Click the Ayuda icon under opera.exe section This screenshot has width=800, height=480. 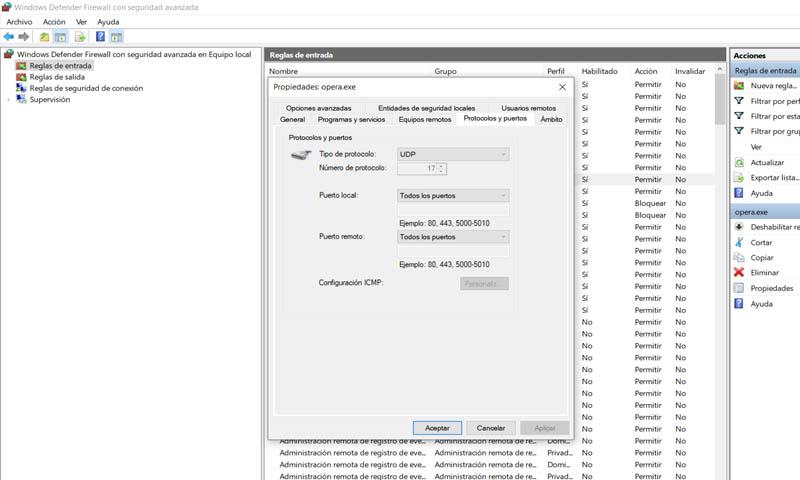739,304
